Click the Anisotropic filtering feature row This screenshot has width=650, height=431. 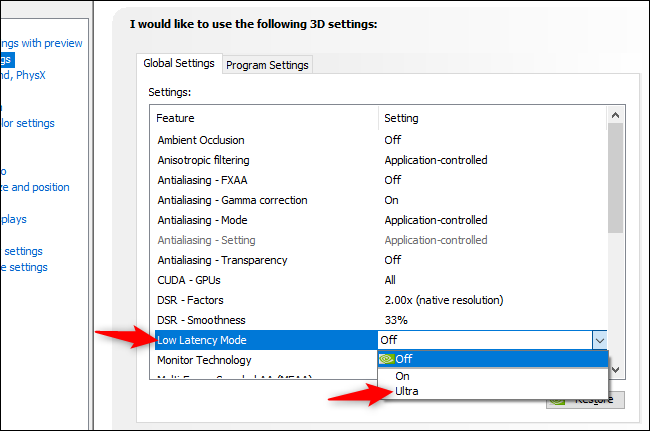[x=204, y=160]
